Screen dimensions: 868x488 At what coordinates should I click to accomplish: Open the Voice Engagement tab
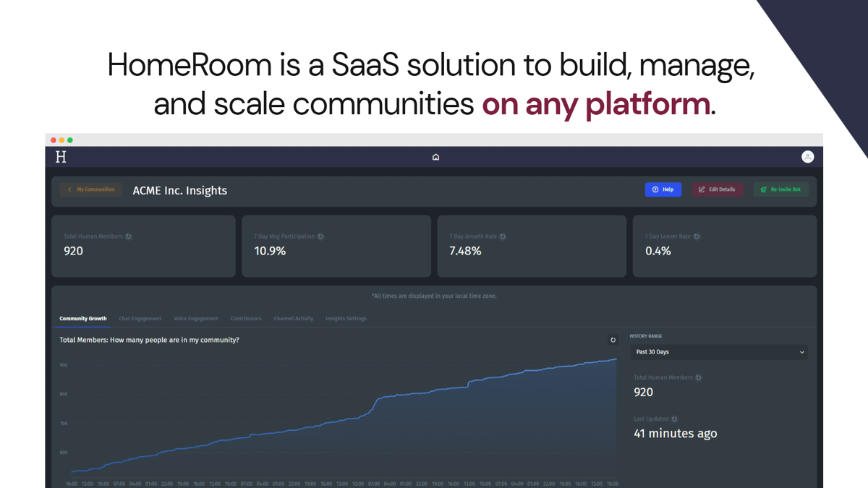pyautogui.click(x=195, y=319)
